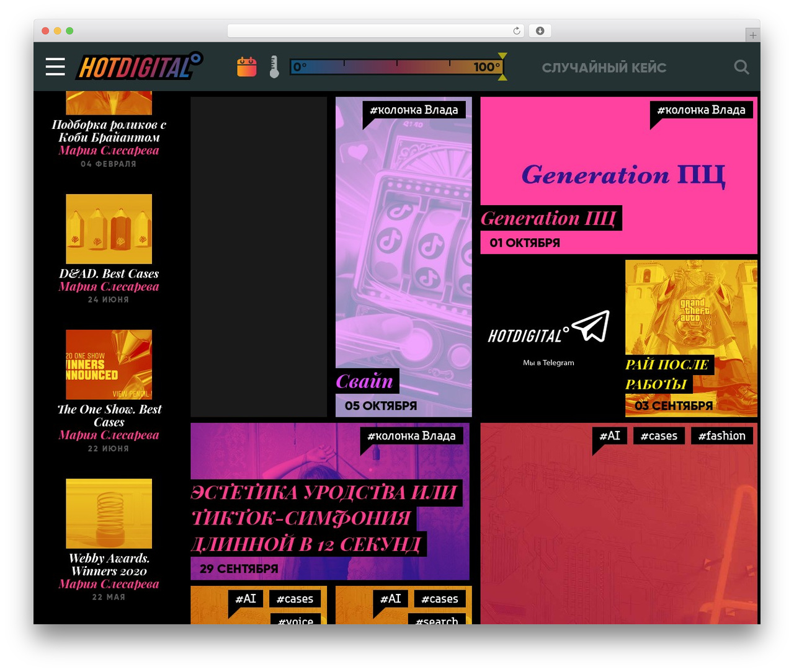The height and width of the screenshot is (672, 794).
Task: Click the 05 ОКТЯБРЯ date label
Action: point(381,405)
